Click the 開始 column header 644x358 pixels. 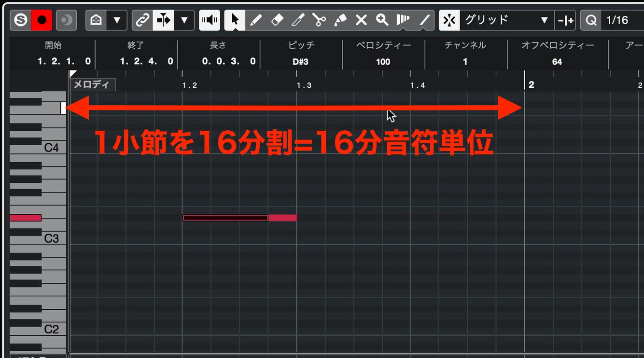[x=53, y=45]
